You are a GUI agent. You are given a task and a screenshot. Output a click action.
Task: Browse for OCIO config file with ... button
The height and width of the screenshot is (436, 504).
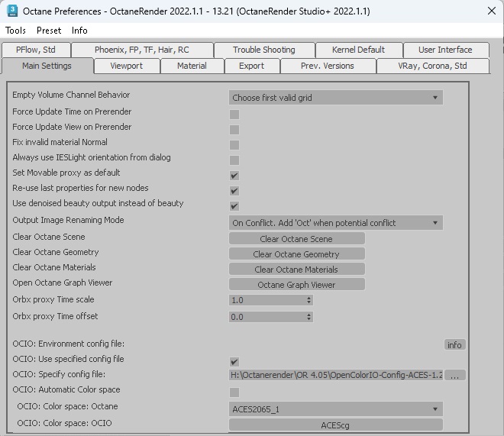[455, 375]
